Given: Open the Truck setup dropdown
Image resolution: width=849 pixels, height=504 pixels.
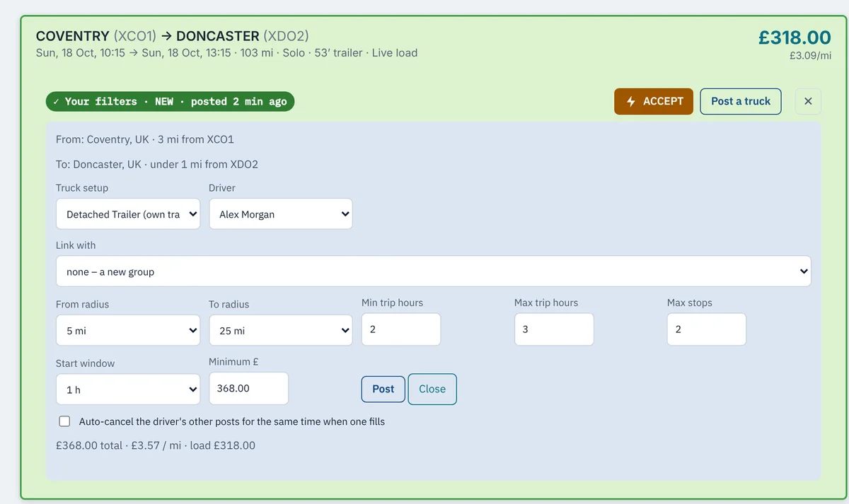Looking at the screenshot, I should click(x=128, y=214).
